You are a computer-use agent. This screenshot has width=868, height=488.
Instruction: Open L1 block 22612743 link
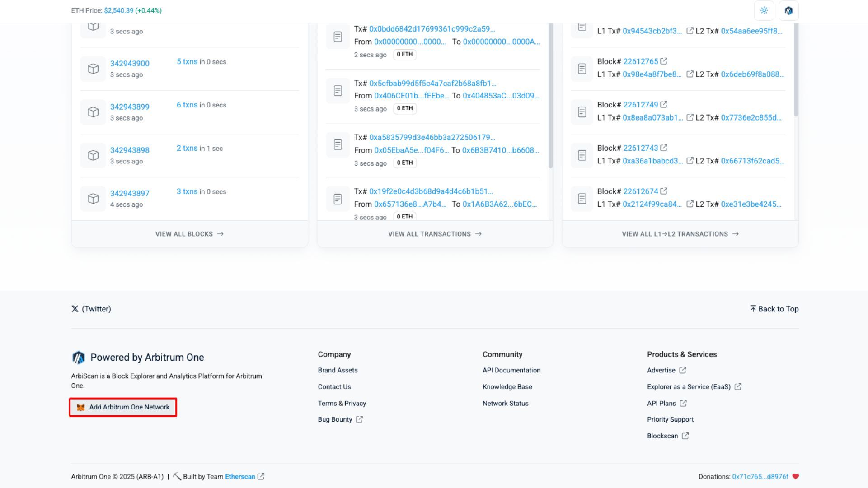[x=641, y=148]
